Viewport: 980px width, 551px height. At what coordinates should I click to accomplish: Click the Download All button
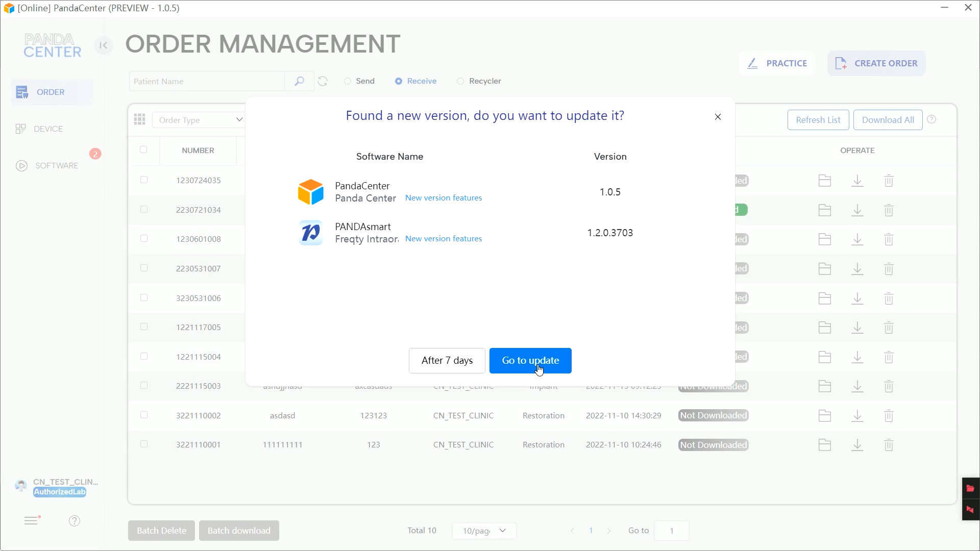pyautogui.click(x=888, y=120)
